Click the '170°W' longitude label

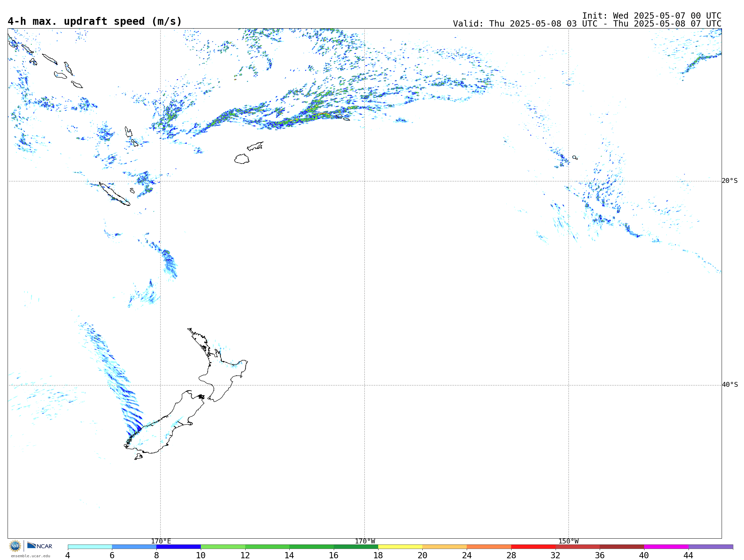coord(365,541)
